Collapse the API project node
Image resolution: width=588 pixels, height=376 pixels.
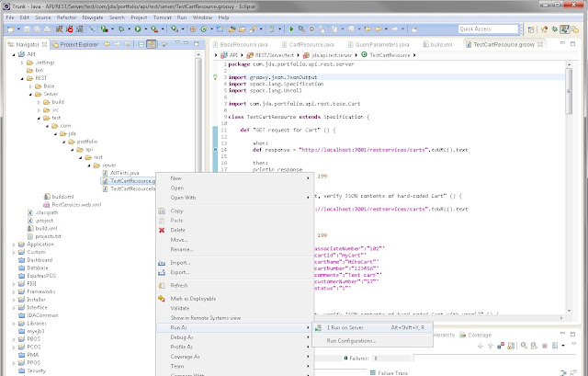coord(14,54)
